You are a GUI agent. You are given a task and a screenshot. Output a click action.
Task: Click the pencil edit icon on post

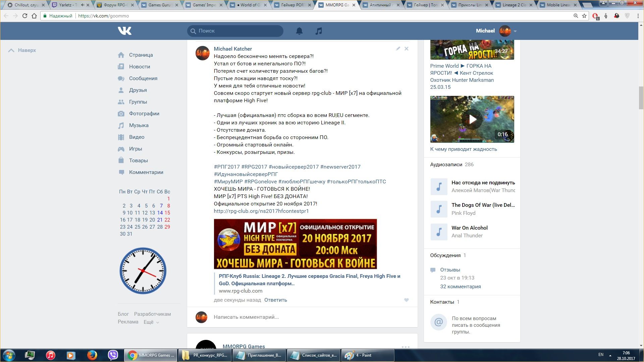click(x=398, y=49)
